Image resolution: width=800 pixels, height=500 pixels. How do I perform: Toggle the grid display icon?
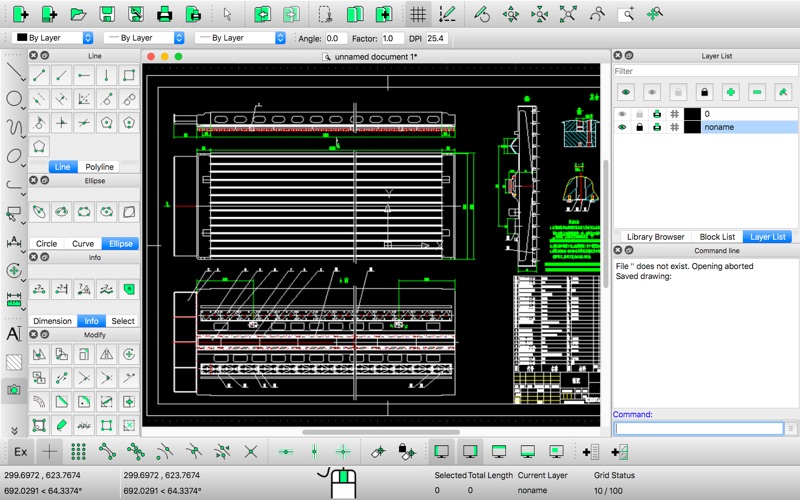click(x=418, y=14)
